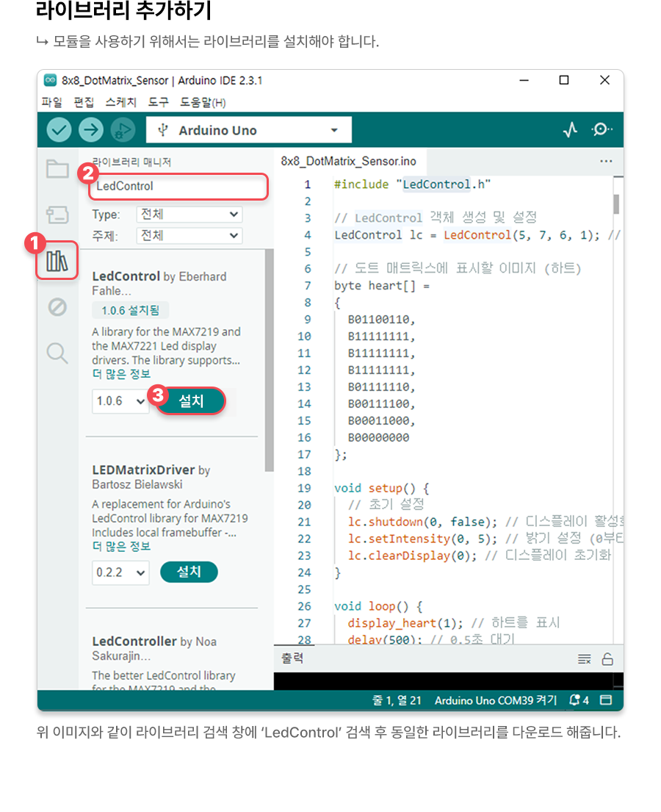Open the Boards Manager sidebar panel
Screen dimensions: 661x812
point(57,215)
